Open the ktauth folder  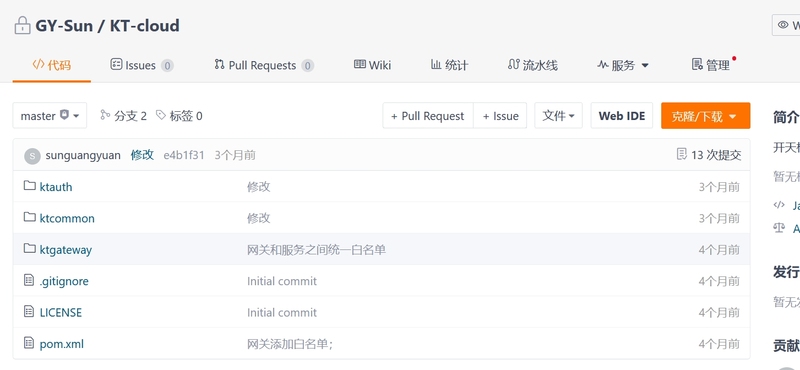(56, 187)
